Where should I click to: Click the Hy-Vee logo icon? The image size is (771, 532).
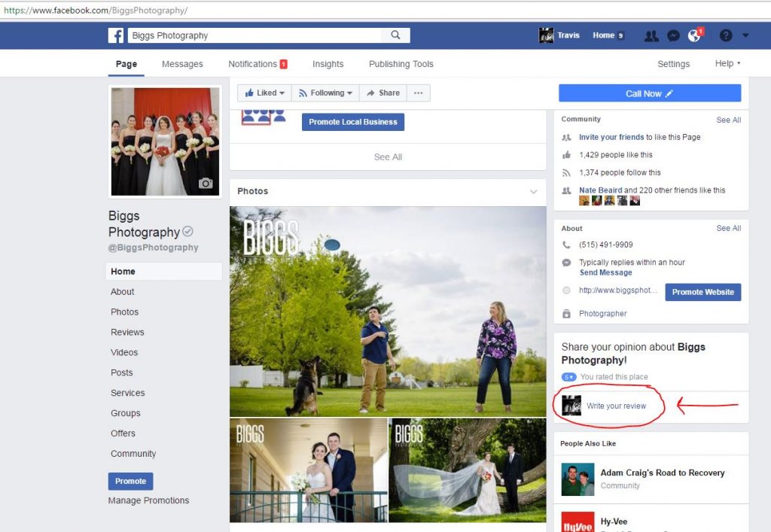(577, 522)
